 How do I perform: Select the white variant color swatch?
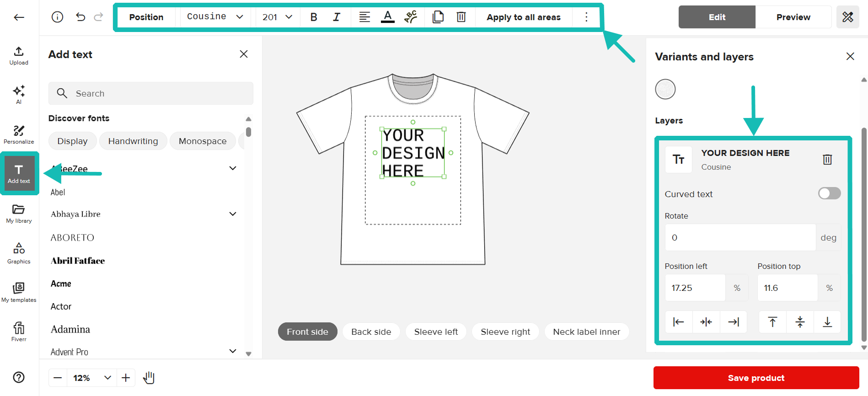click(x=665, y=89)
